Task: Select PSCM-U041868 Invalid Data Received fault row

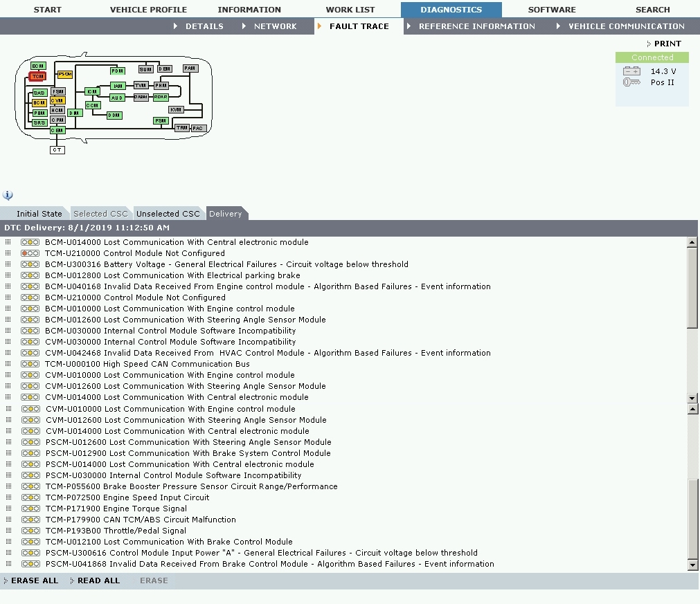Action: [x=269, y=564]
